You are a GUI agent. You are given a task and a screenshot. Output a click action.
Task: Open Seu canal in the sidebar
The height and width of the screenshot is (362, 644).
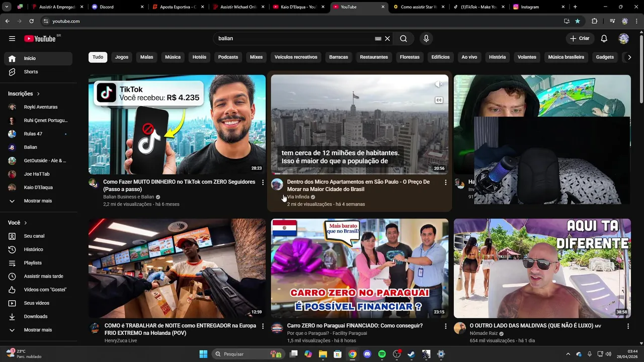[x=38, y=236]
